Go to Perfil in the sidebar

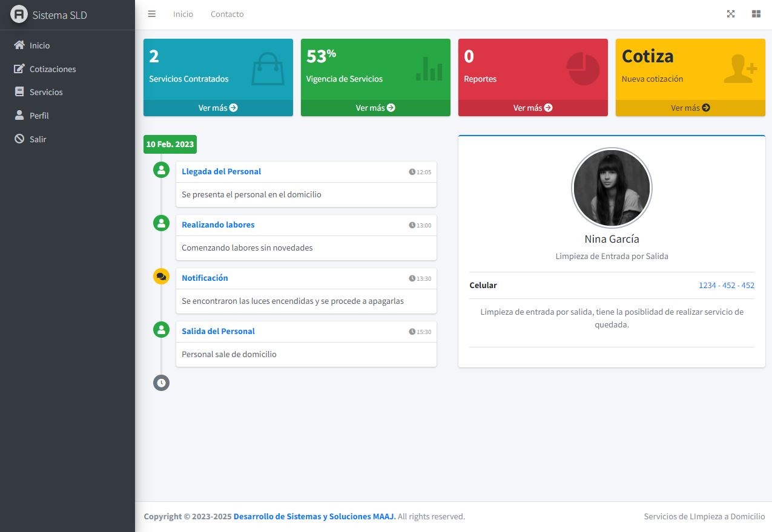(39, 116)
